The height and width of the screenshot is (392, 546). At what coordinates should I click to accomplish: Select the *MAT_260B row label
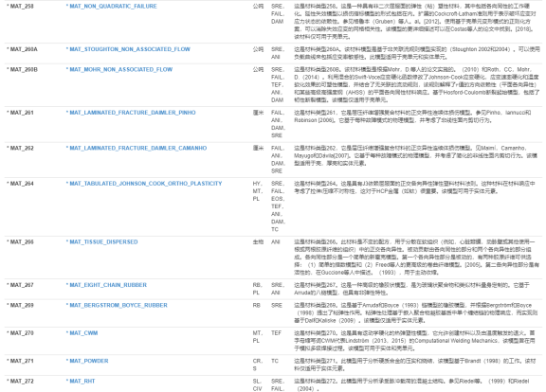(22, 69)
